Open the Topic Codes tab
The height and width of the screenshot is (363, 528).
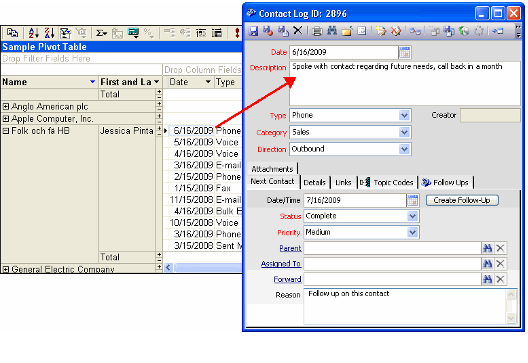tap(387, 183)
